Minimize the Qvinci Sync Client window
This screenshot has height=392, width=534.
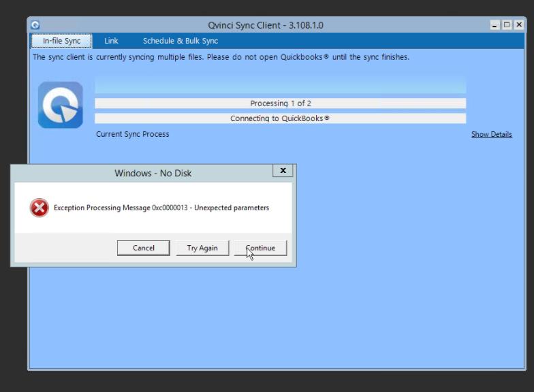[494, 25]
